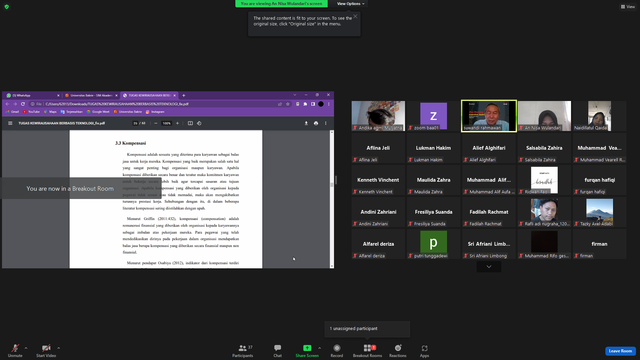Click the 'You are viewing' screen banner

click(281, 4)
